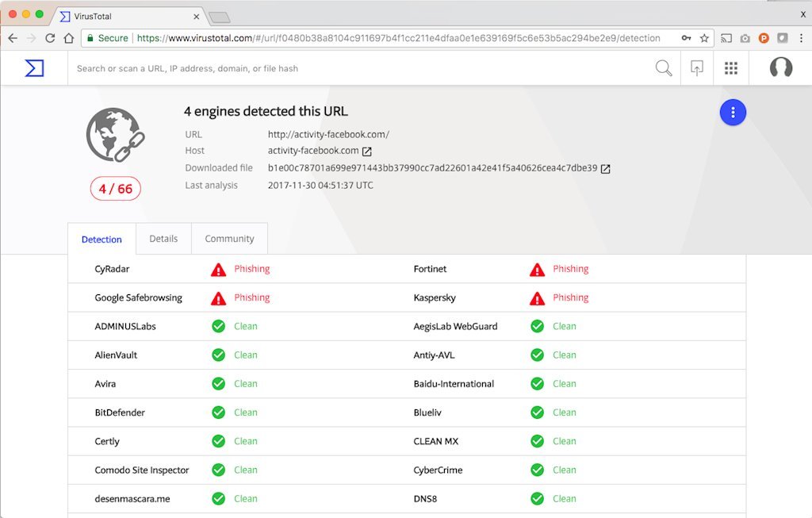
Task: Open the apps grid menu icon
Action: (x=731, y=68)
